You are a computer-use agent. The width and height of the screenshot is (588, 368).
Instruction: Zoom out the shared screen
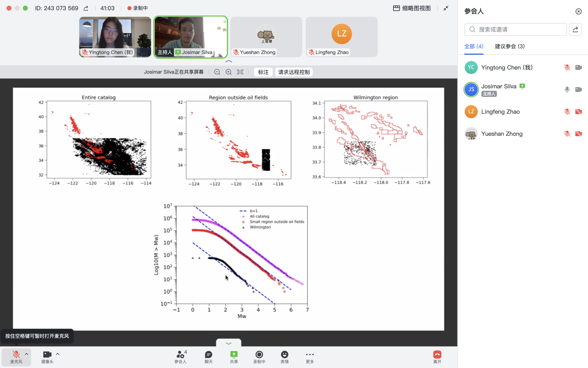217,72
